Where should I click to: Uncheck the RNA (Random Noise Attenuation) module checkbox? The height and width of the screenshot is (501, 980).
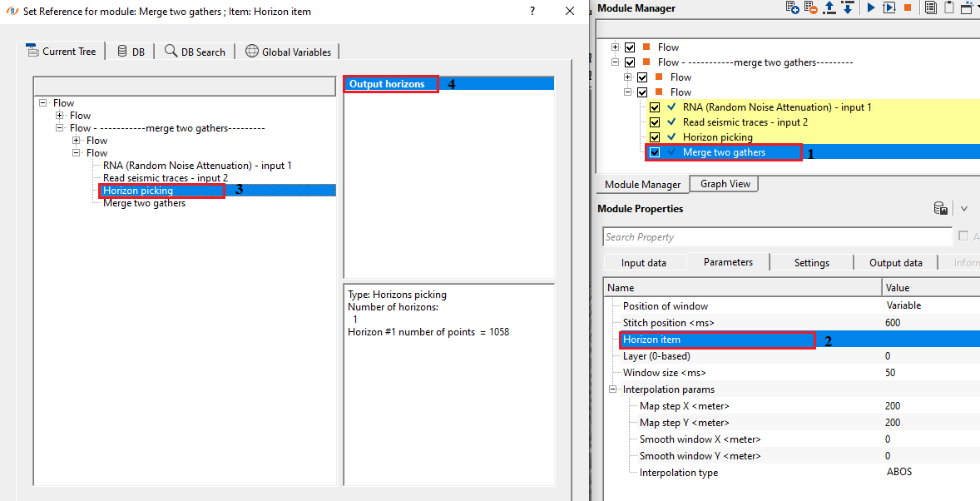[655, 107]
